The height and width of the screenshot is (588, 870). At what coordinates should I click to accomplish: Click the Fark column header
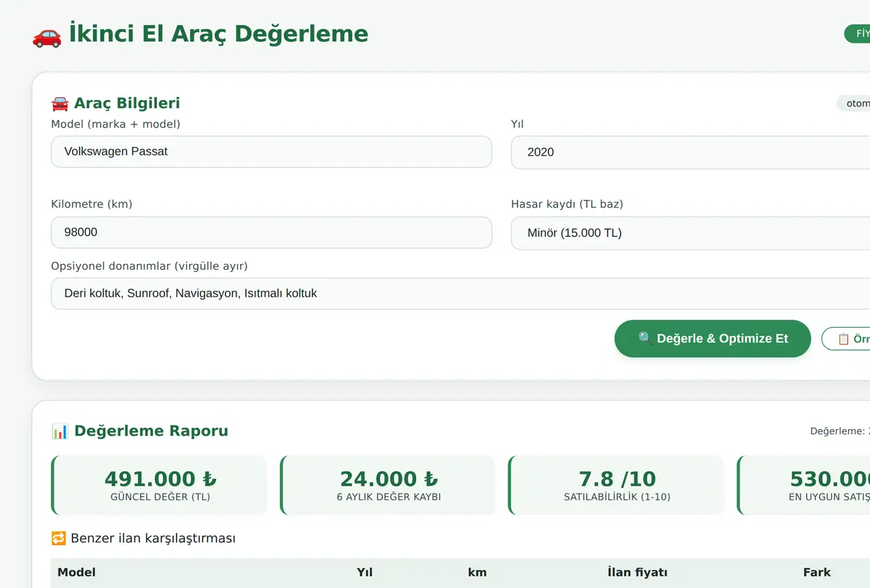coord(816,572)
